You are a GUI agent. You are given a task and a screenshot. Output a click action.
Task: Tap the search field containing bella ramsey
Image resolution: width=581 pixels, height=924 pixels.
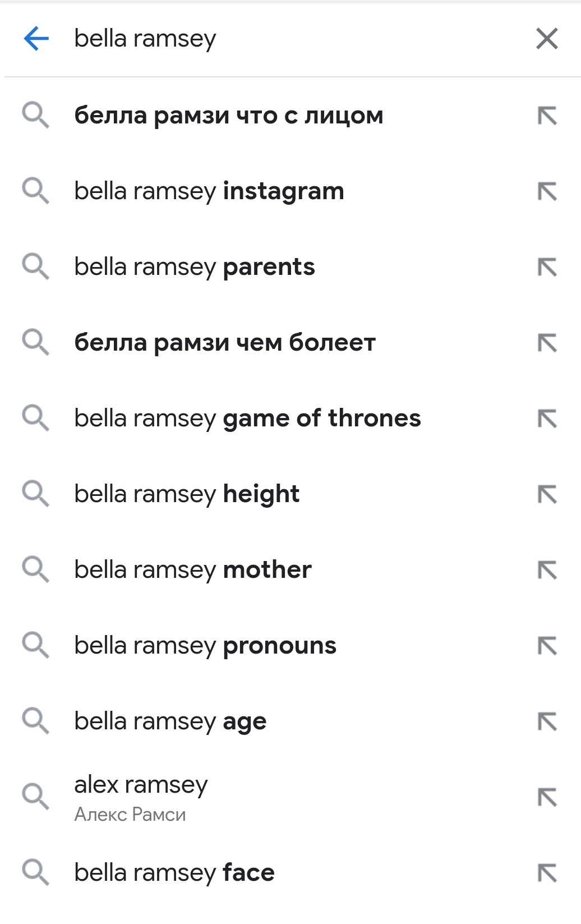click(x=297, y=39)
